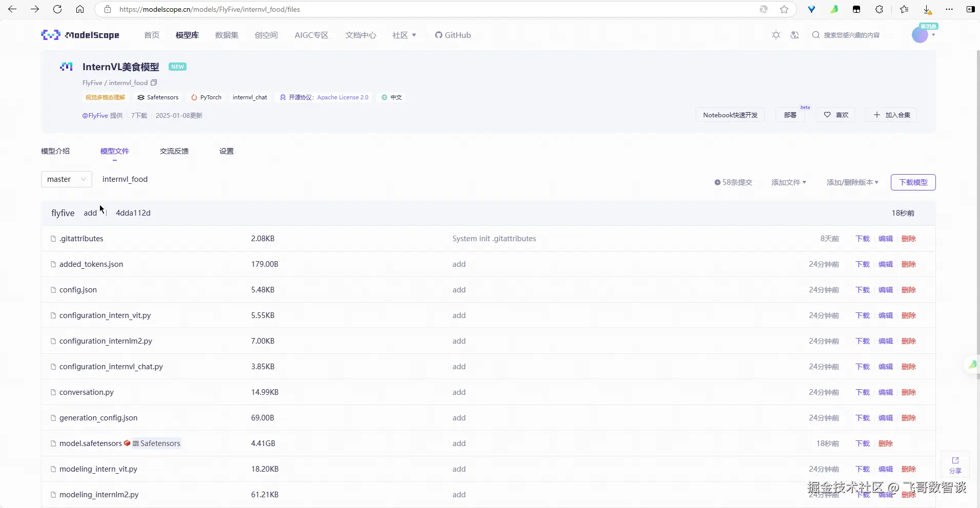Switch the site light/dark theme
980x508 pixels.
coord(776,35)
